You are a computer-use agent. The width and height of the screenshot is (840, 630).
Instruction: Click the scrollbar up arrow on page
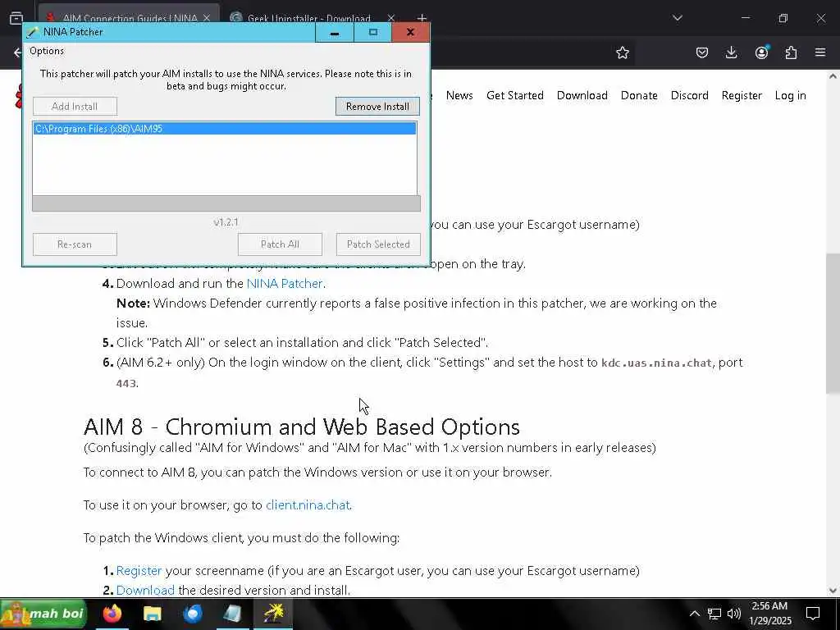pyautogui.click(x=833, y=76)
